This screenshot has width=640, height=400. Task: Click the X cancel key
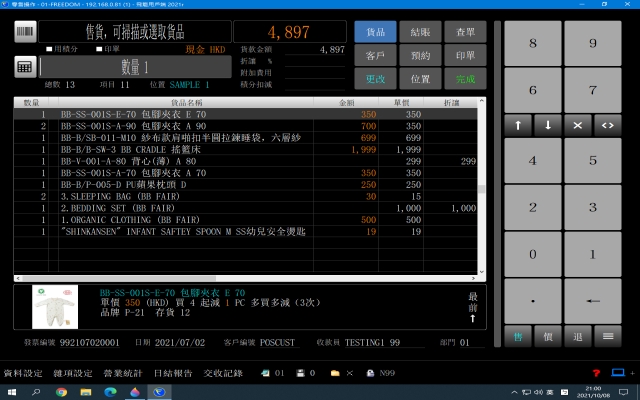tap(578, 125)
